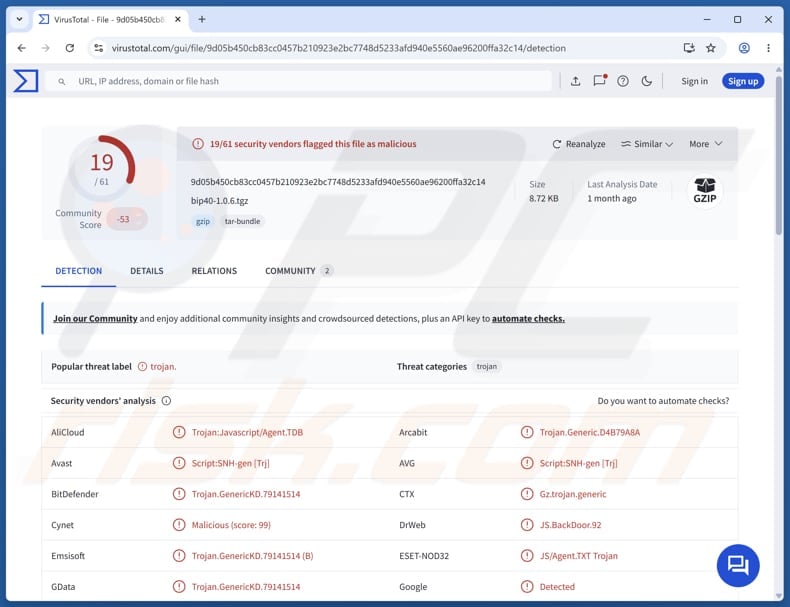
Task: Click the 1 month ago analysis date
Action: (612, 198)
